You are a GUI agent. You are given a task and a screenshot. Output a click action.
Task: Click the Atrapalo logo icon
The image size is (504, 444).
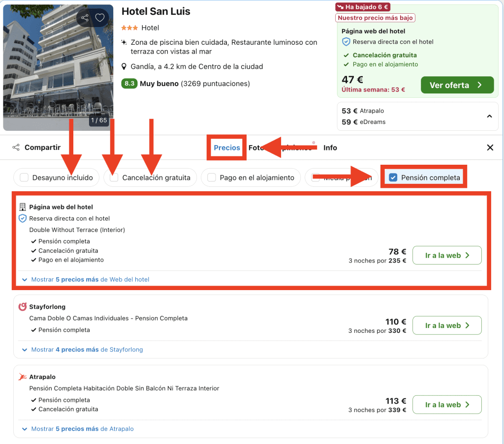point(22,377)
